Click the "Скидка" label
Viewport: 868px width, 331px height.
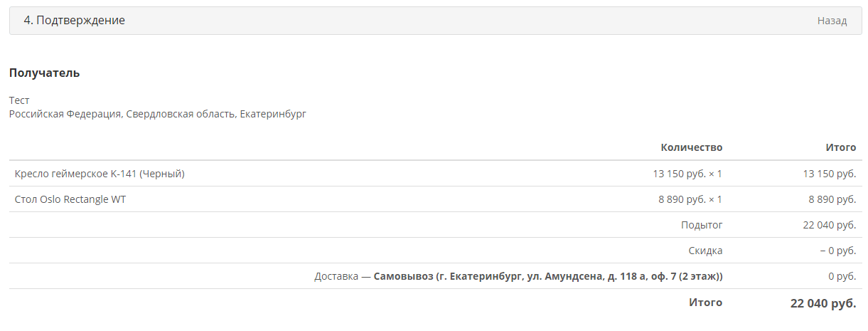coord(705,251)
